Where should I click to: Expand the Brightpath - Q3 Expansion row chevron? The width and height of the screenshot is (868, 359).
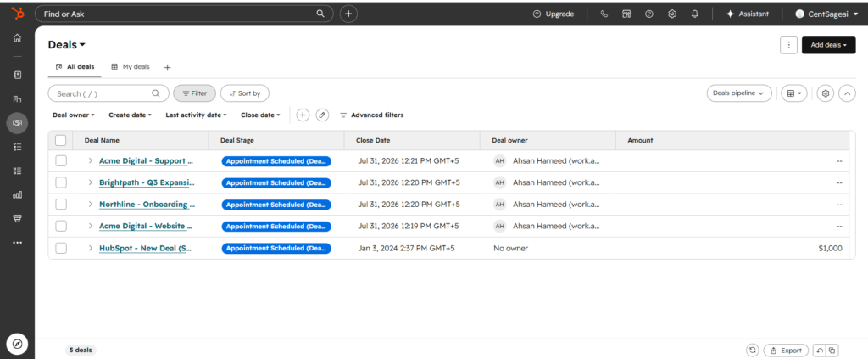(90, 182)
